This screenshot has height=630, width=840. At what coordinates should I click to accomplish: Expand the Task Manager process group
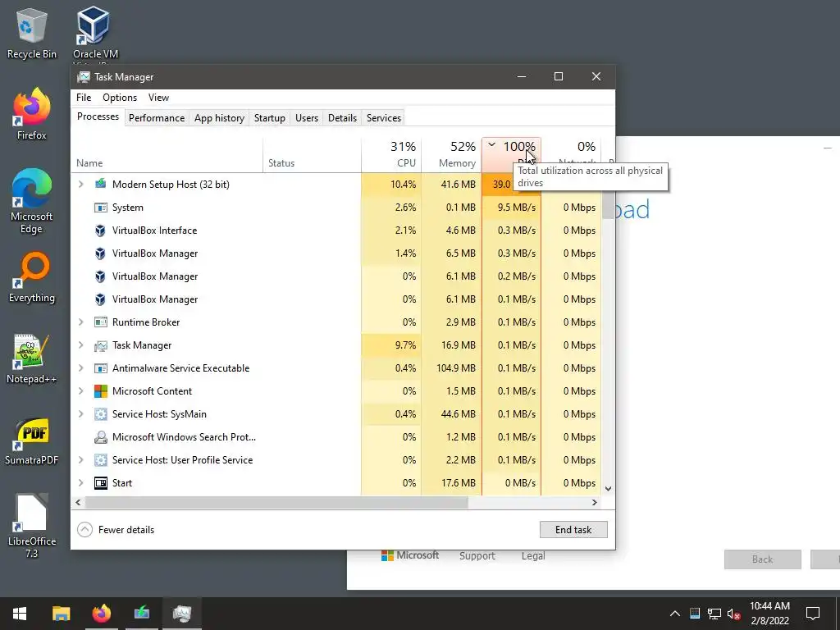81,345
